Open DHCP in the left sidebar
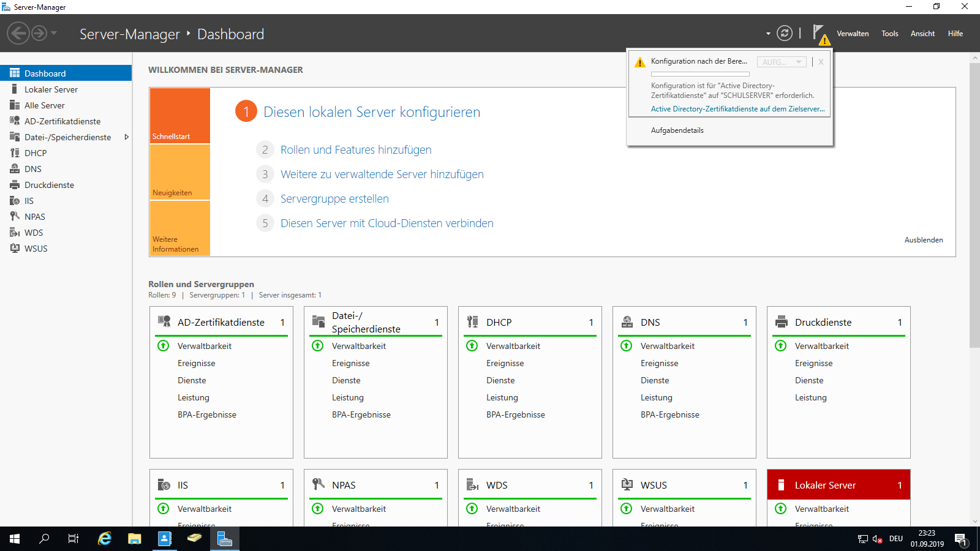980x551 pixels. click(x=36, y=153)
